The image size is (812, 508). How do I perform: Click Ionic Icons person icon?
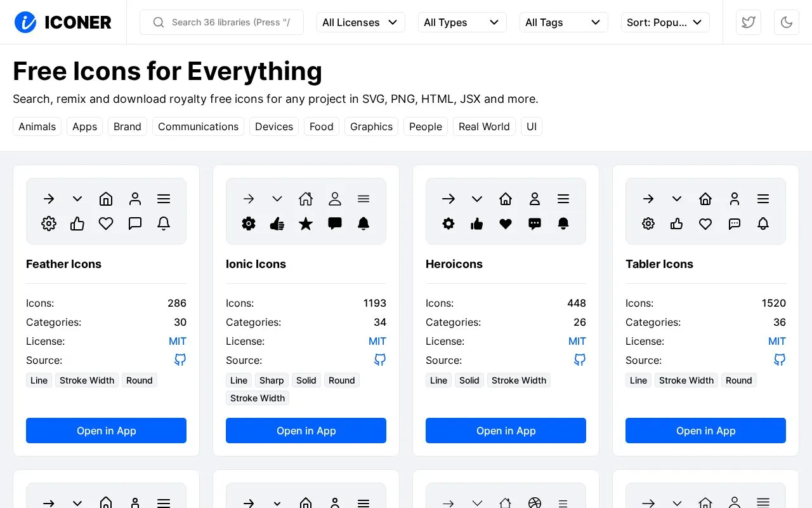(335, 199)
